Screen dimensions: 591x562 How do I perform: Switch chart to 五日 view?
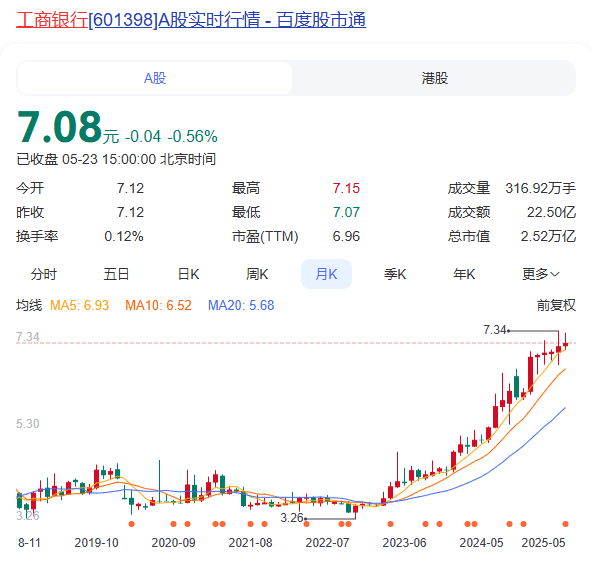116,274
